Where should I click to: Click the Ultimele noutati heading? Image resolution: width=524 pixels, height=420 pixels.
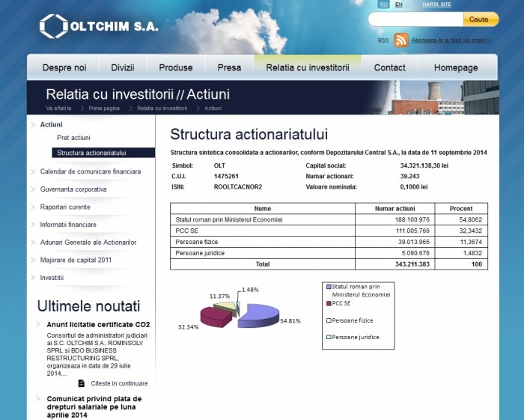(x=88, y=306)
